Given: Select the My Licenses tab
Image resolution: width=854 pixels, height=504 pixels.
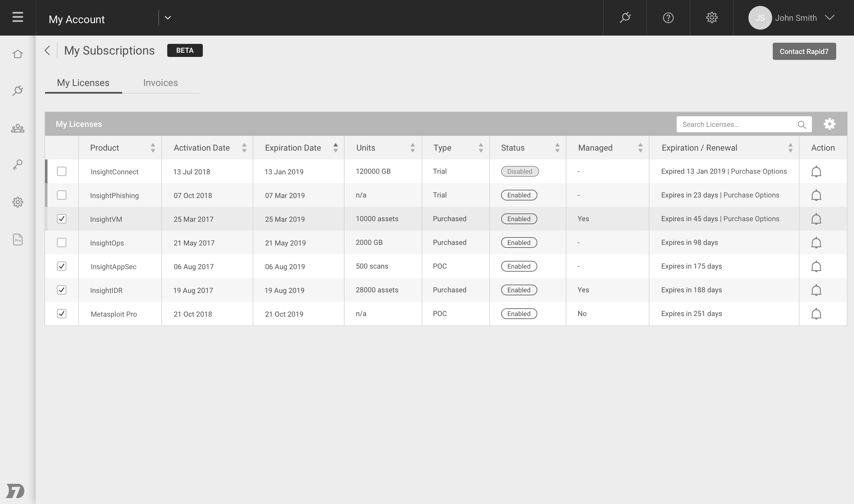Looking at the screenshot, I should (83, 83).
